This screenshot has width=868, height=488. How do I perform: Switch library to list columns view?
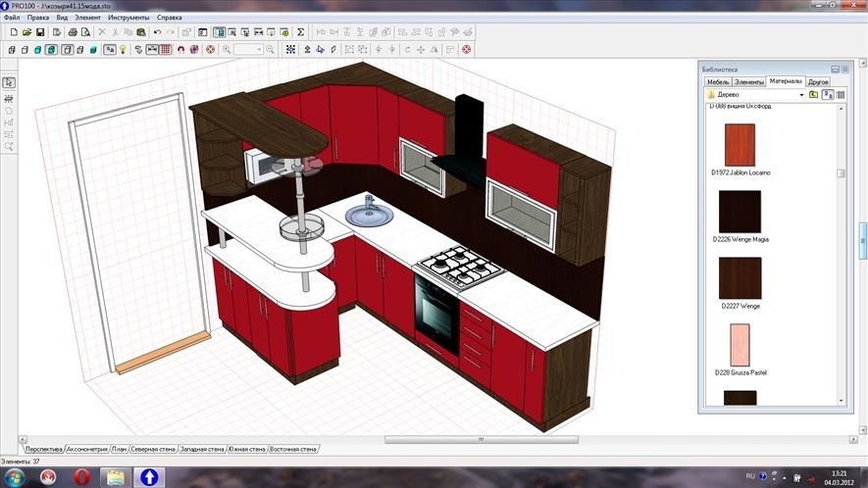click(841, 95)
